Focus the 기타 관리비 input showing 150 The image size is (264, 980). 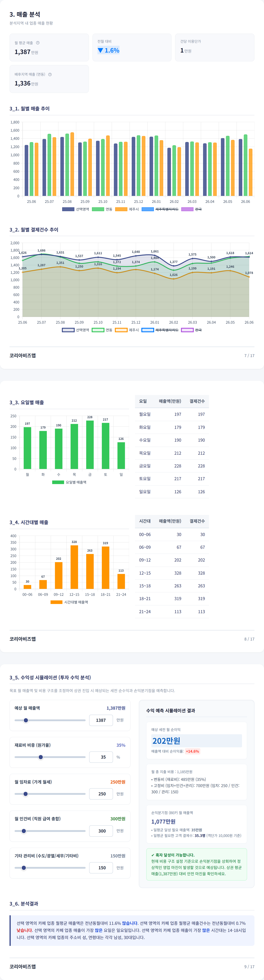click(x=101, y=868)
